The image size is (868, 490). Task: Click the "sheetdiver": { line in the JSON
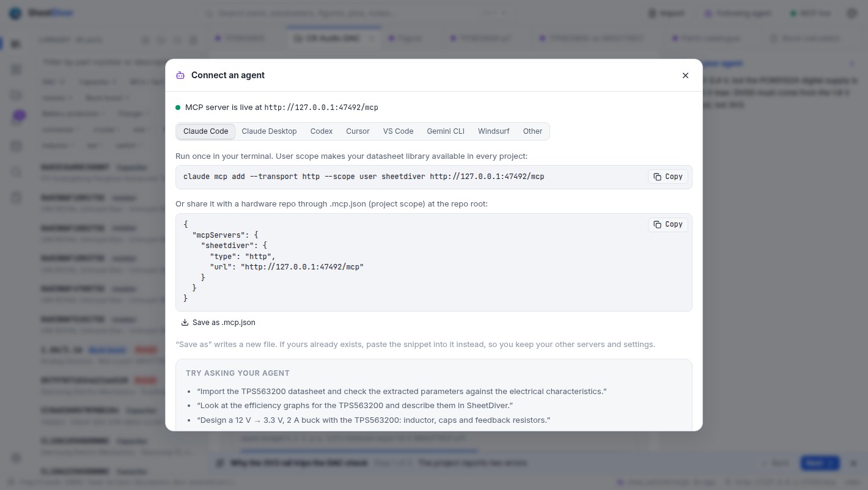coord(234,246)
